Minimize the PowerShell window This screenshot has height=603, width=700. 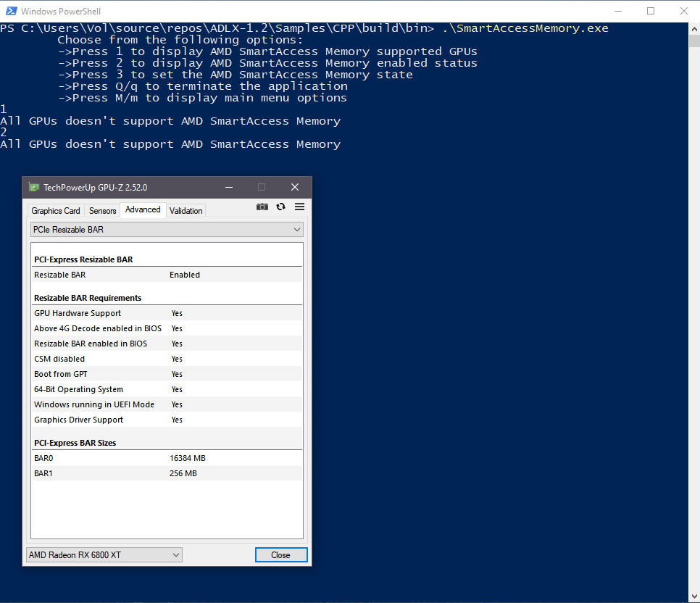pos(618,11)
